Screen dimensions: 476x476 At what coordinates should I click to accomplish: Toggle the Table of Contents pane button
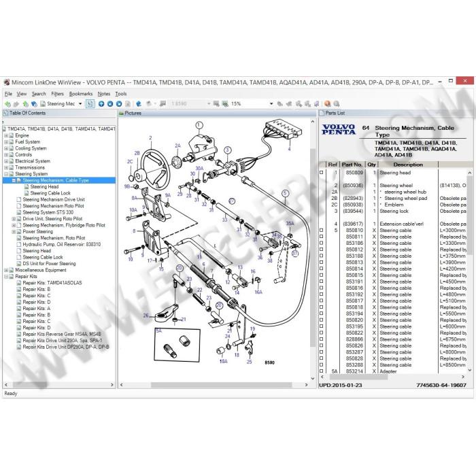90,104
